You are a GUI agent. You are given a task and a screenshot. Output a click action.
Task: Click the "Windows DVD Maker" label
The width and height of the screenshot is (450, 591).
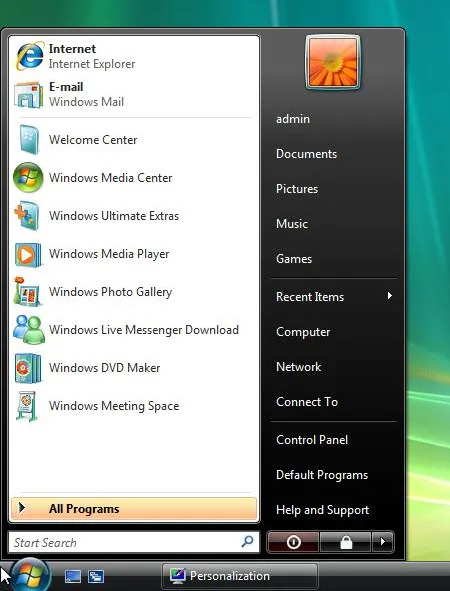(x=104, y=367)
